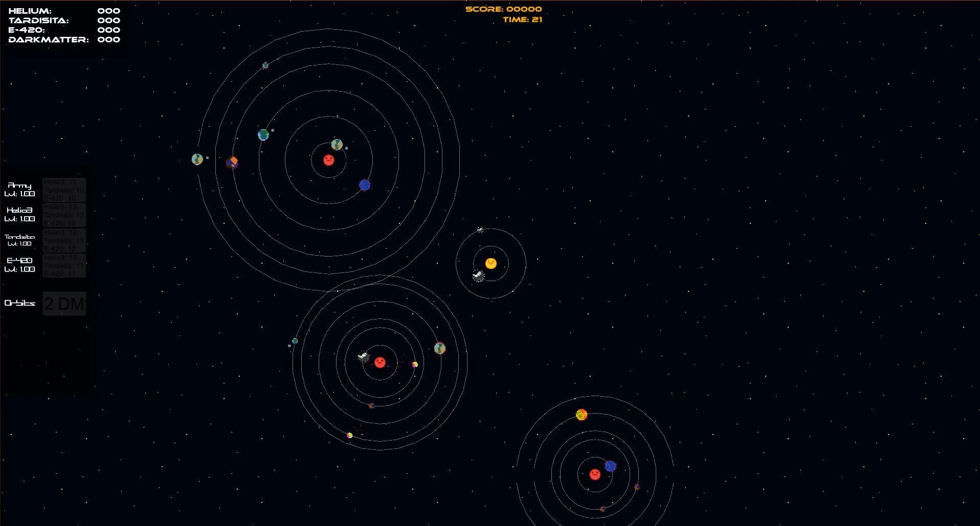Select the red sun beside the white cratered planet

[380, 362]
